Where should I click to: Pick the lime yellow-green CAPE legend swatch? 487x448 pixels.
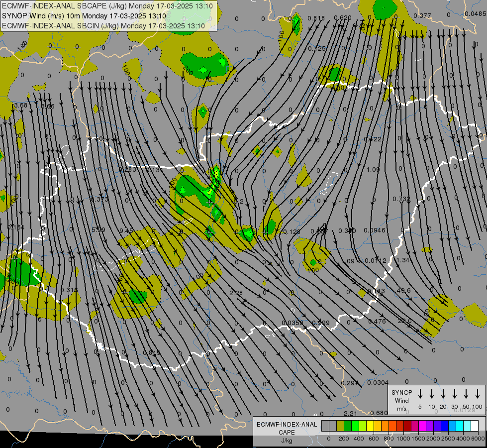(363, 426)
